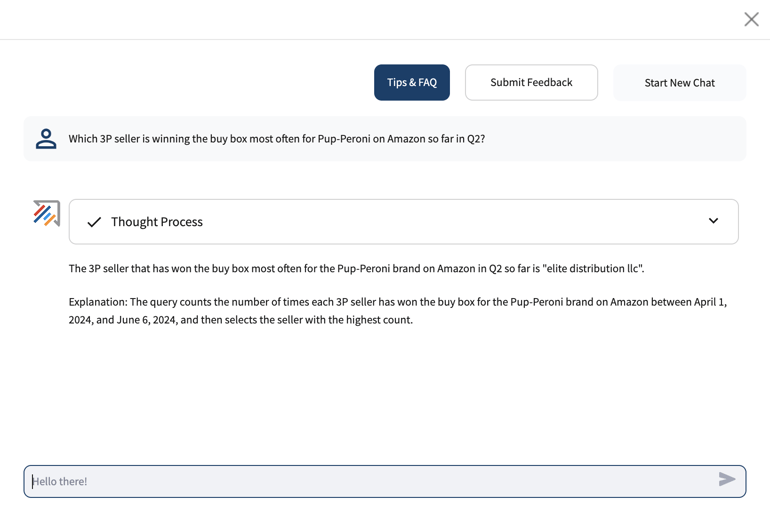Open Tips & FAQ
This screenshot has width=770, height=520.
point(412,82)
